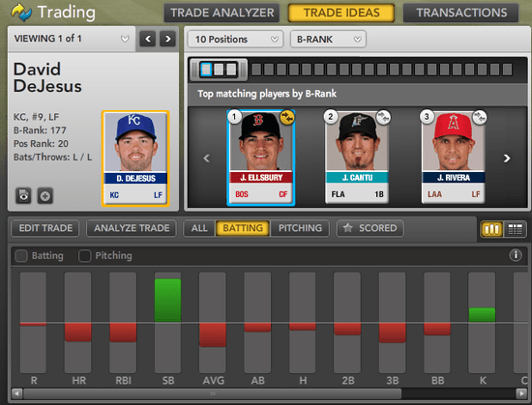Click the info icon in chart header

coord(516,255)
